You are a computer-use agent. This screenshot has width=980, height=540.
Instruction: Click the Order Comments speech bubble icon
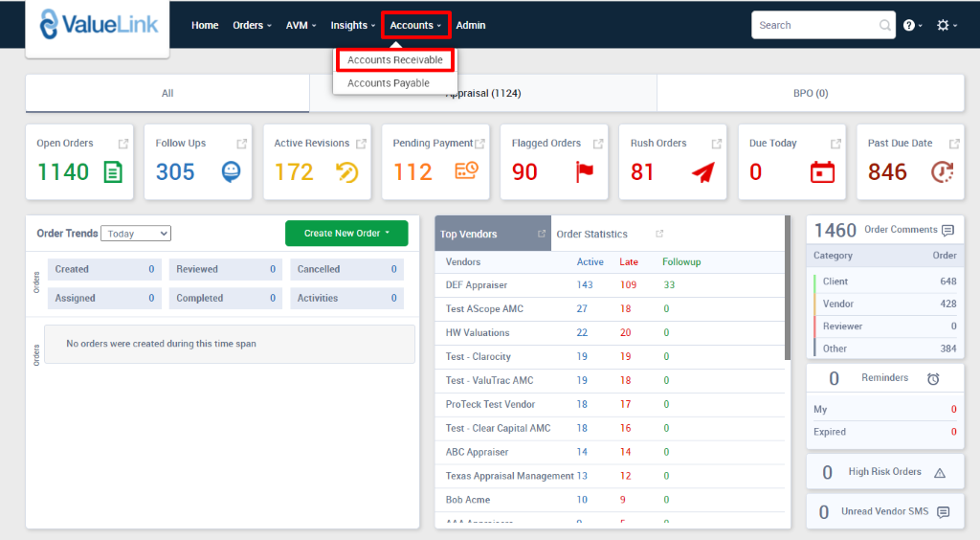947,230
